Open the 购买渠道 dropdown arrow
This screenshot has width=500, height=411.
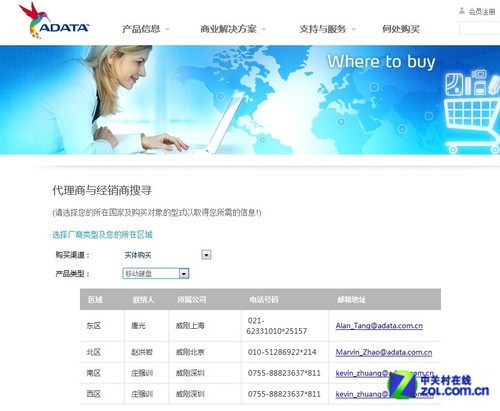(x=206, y=255)
